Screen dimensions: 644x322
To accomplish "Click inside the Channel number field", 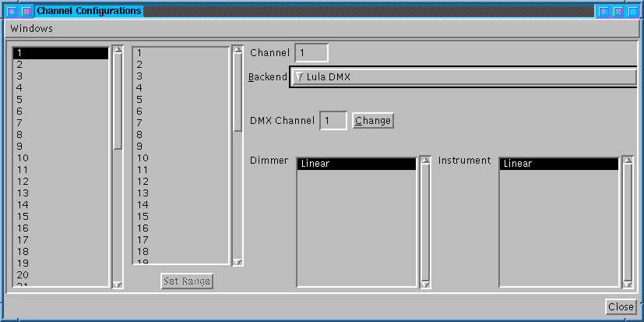I will tap(311, 53).
